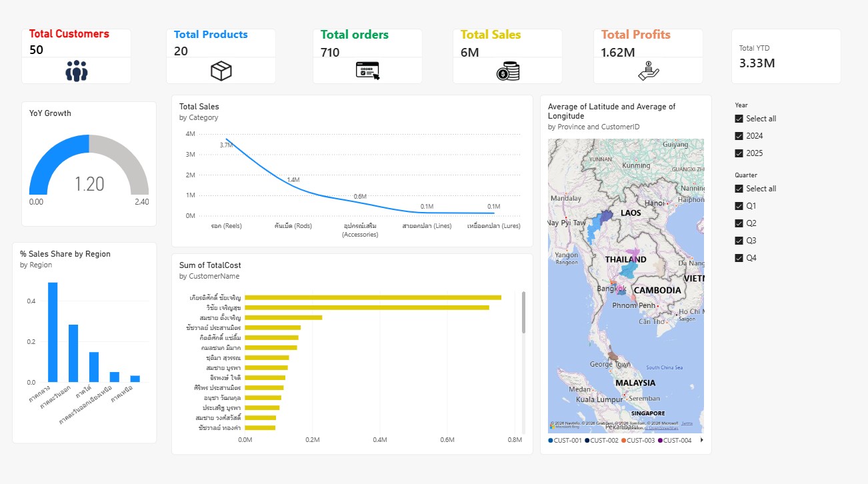Select the CUST-003 orange legend marker
The height and width of the screenshot is (484, 868).
coord(624,440)
